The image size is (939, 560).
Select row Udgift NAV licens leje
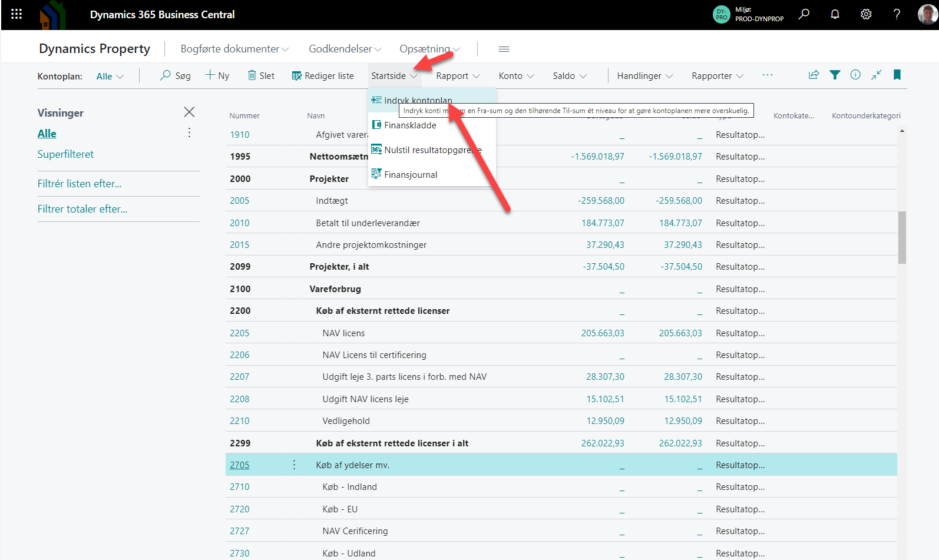[561, 399]
